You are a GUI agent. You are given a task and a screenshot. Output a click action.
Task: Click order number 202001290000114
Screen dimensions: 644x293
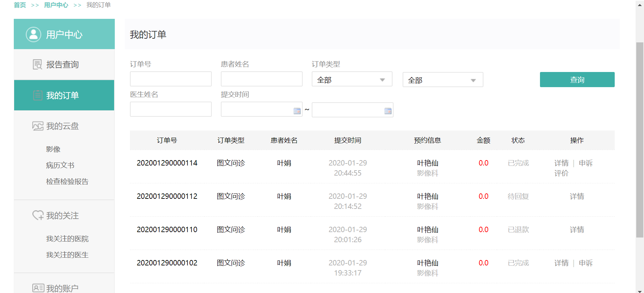[167, 163]
